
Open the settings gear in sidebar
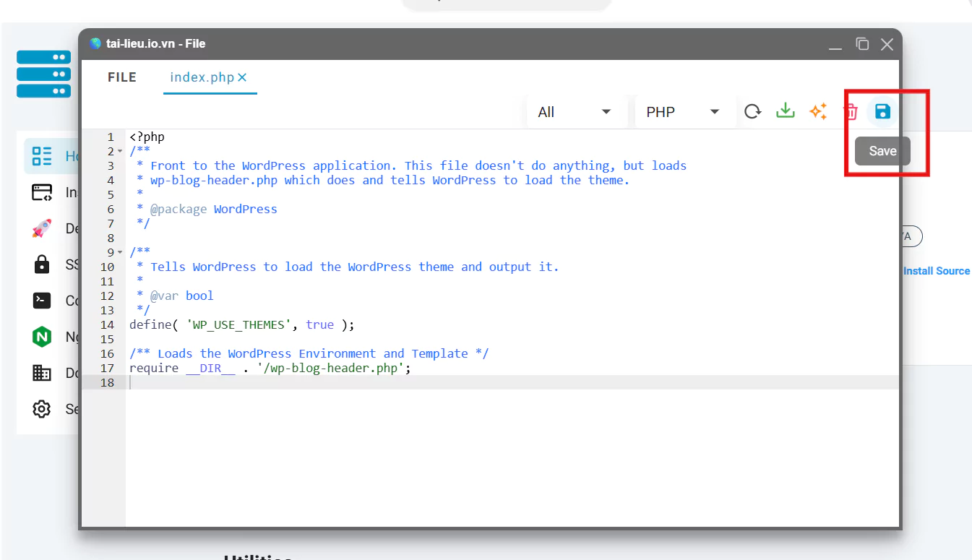(x=42, y=409)
